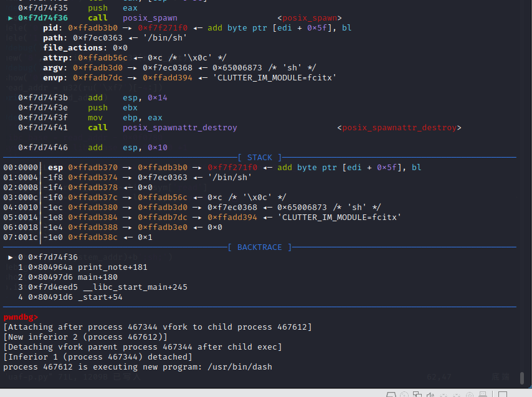Click 0xffadb7dc in the envp argument row
532x397 pixels.
[x=98, y=78]
